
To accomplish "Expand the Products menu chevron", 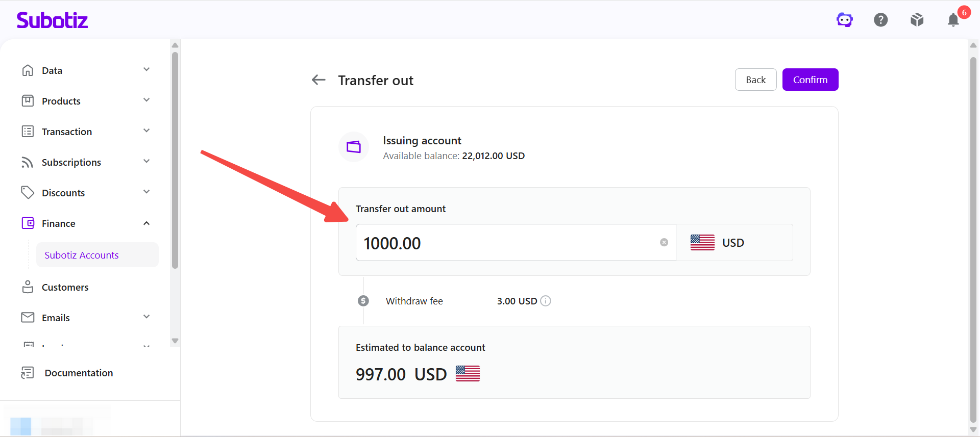I will 146,100.
